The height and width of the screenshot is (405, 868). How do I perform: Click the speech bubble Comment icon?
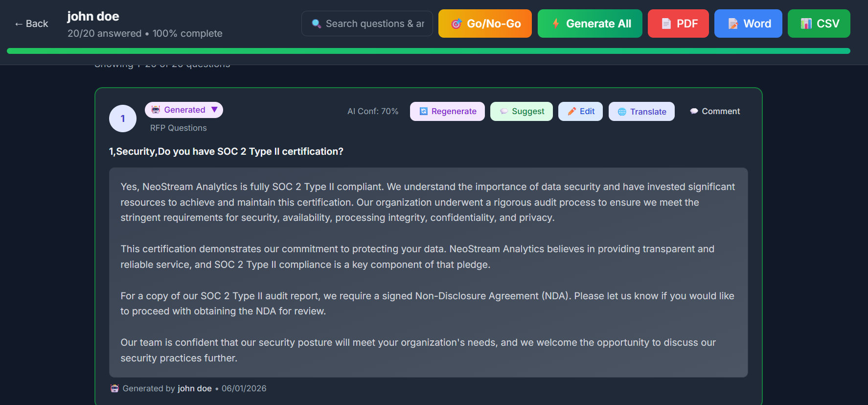(x=694, y=111)
